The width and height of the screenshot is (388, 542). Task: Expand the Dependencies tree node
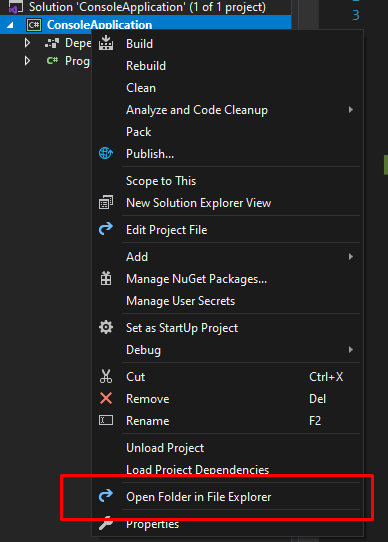[27, 43]
